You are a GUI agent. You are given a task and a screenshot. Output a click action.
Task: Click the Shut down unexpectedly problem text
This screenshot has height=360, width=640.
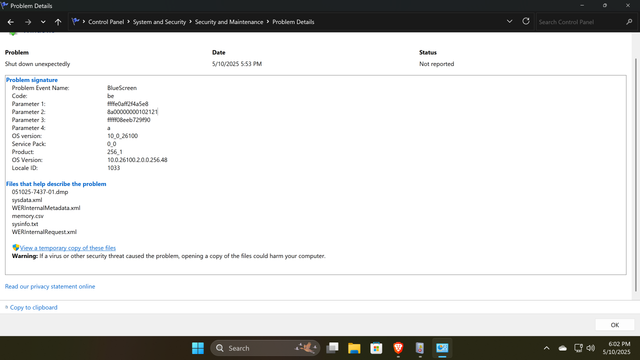38,64
